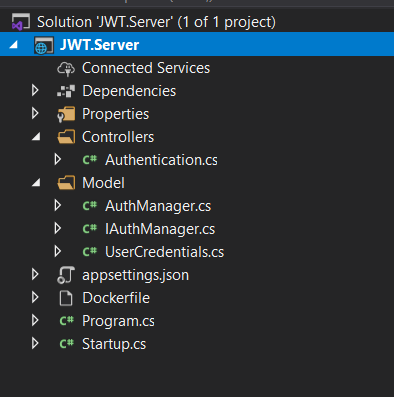The image size is (394, 397).
Task: Select UserCredentials.cs in the Model folder
Action: (x=164, y=252)
